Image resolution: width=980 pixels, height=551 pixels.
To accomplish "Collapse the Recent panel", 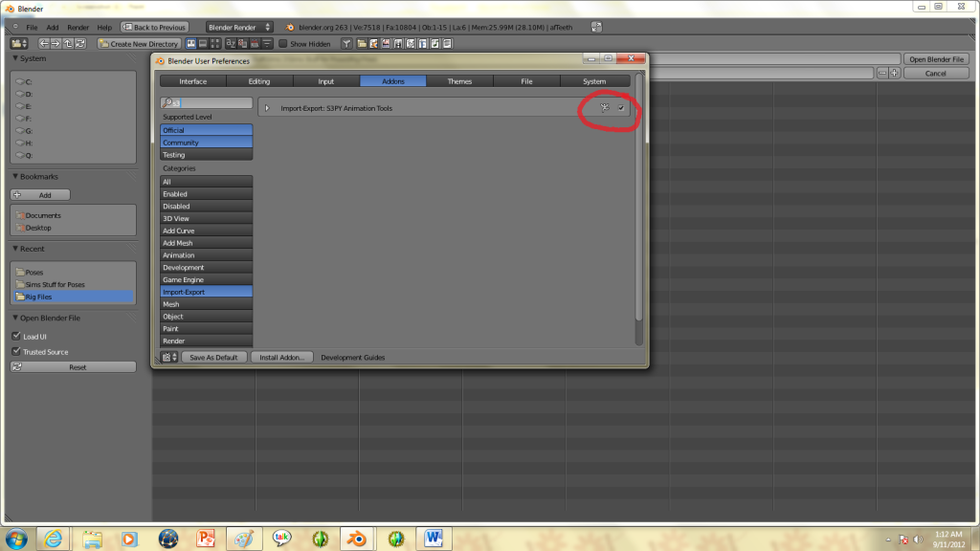I will (15, 249).
